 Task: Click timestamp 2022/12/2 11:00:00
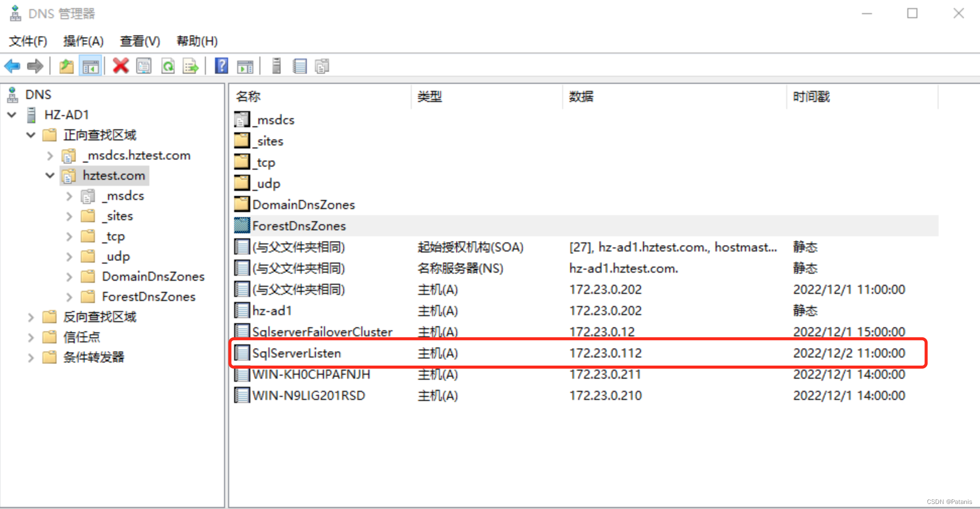(849, 353)
